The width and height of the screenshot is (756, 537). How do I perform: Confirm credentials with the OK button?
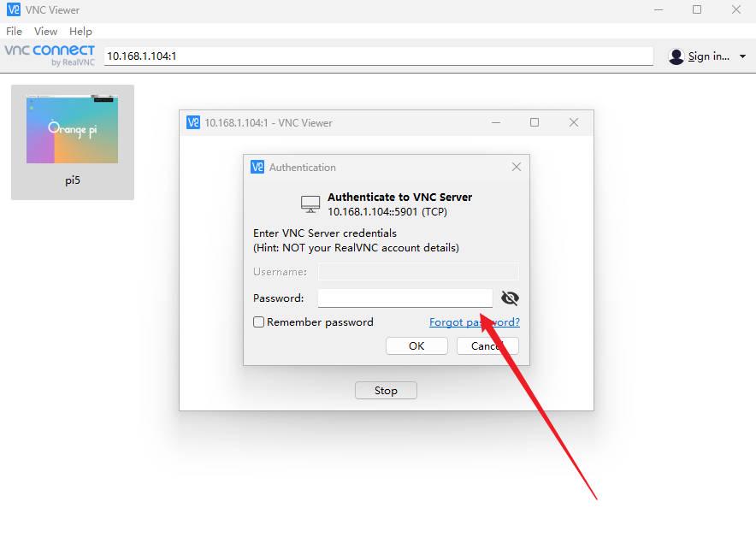tap(416, 346)
